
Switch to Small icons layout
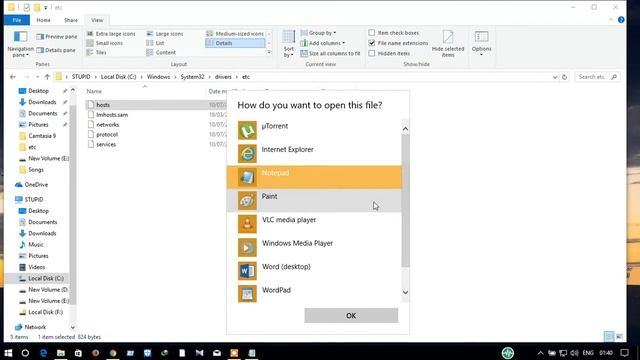tap(105, 43)
